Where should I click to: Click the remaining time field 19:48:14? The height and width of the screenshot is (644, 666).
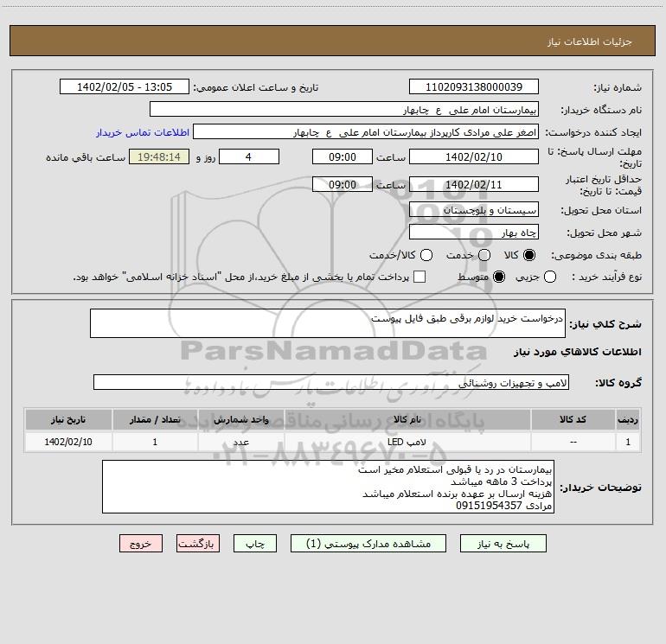point(159,156)
